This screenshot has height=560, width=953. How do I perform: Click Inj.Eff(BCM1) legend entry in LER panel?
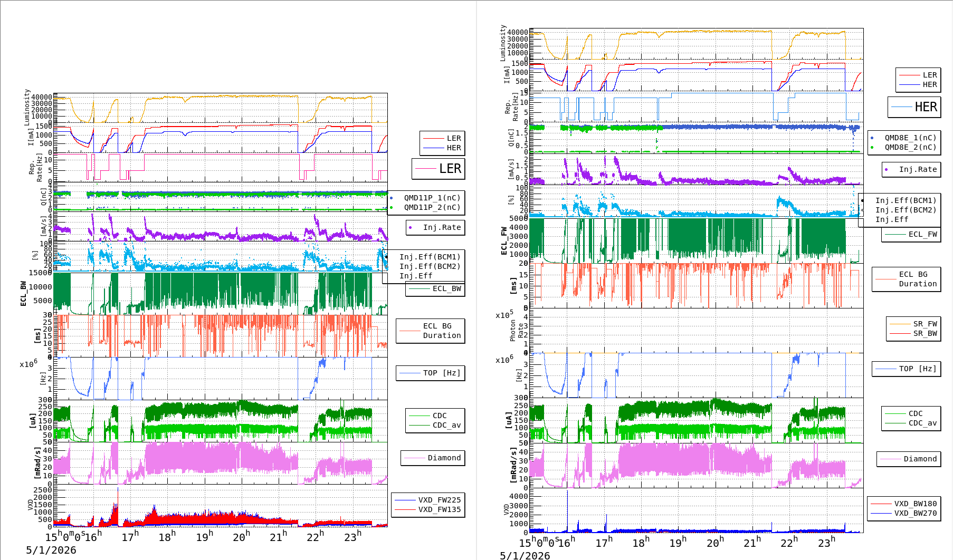click(x=430, y=257)
